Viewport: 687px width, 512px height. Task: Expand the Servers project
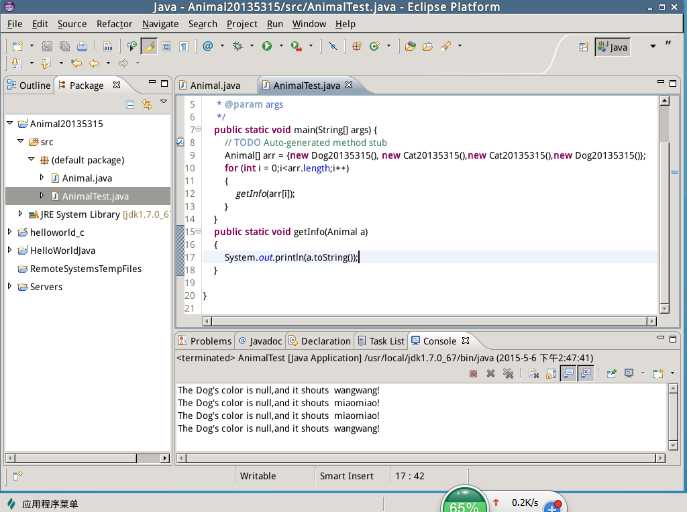point(10,286)
